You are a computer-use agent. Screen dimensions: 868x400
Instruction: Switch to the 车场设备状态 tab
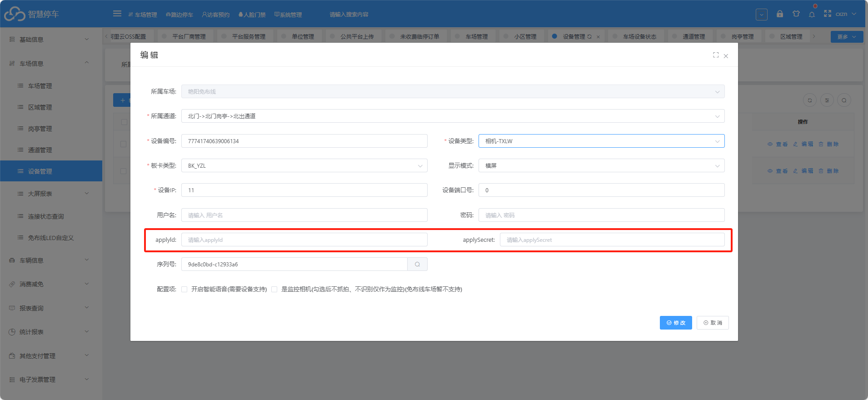click(x=636, y=36)
